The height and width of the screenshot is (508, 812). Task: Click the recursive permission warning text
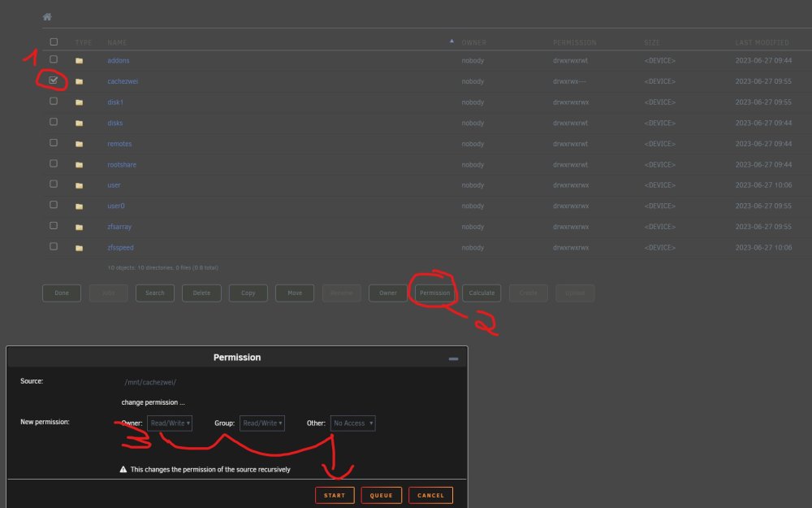tap(210, 470)
